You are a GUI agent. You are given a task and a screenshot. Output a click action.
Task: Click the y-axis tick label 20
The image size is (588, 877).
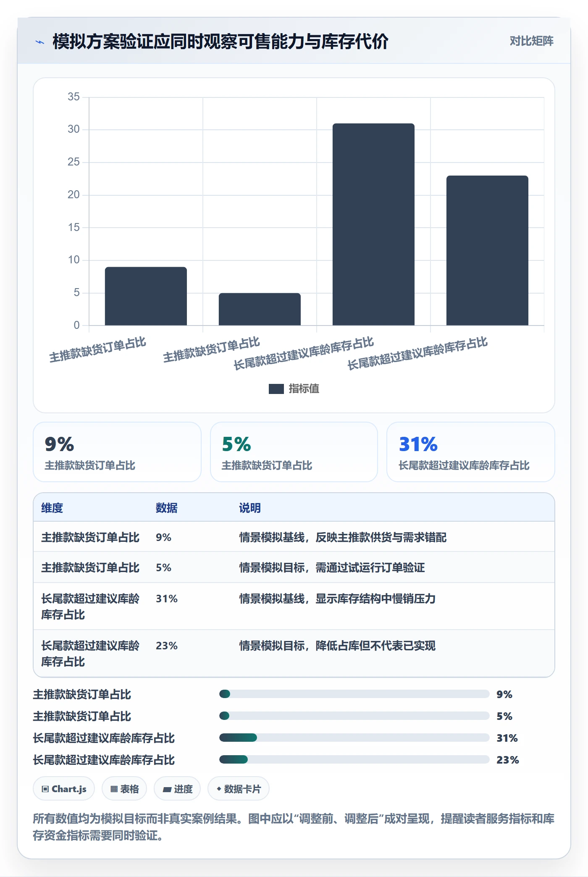click(73, 194)
